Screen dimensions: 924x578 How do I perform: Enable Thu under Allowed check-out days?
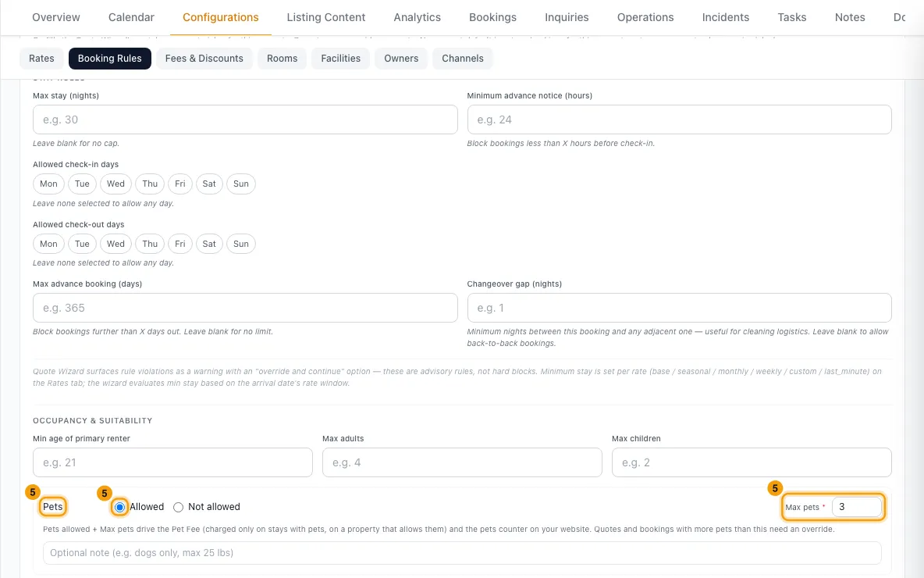point(150,244)
